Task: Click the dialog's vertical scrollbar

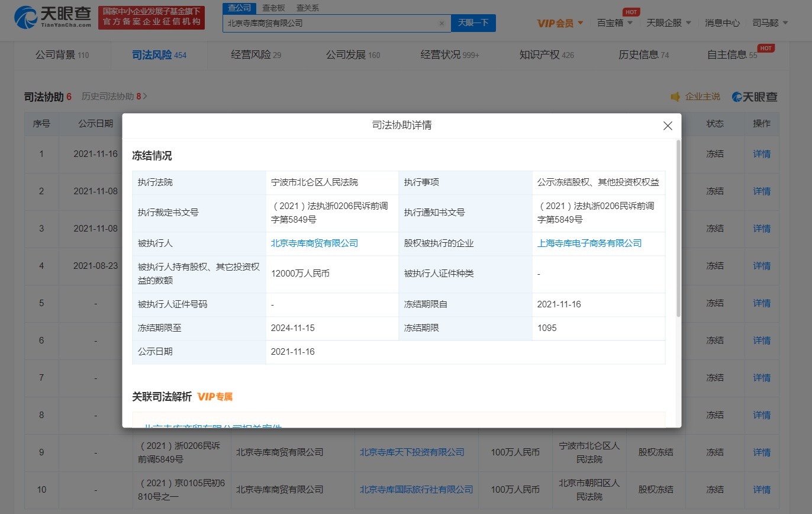Action: (678, 228)
